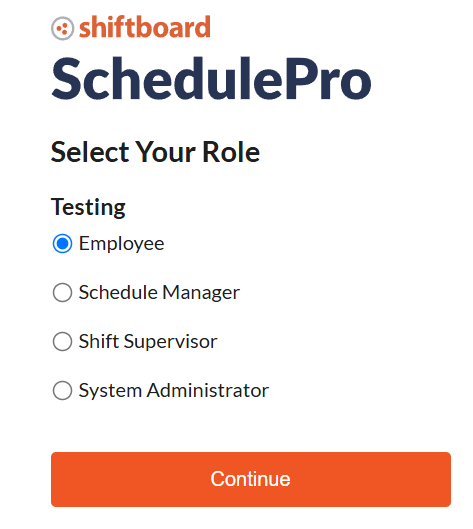The height and width of the screenshot is (529, 473).
Task: Click the orange Continue button
Action: (251, 479)
